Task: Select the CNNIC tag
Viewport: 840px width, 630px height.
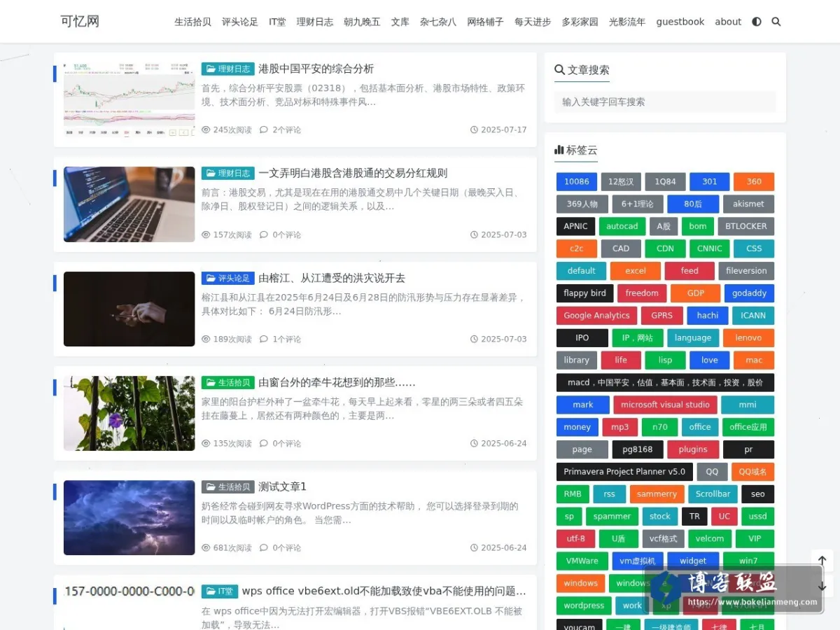Action: pos(710,248)
